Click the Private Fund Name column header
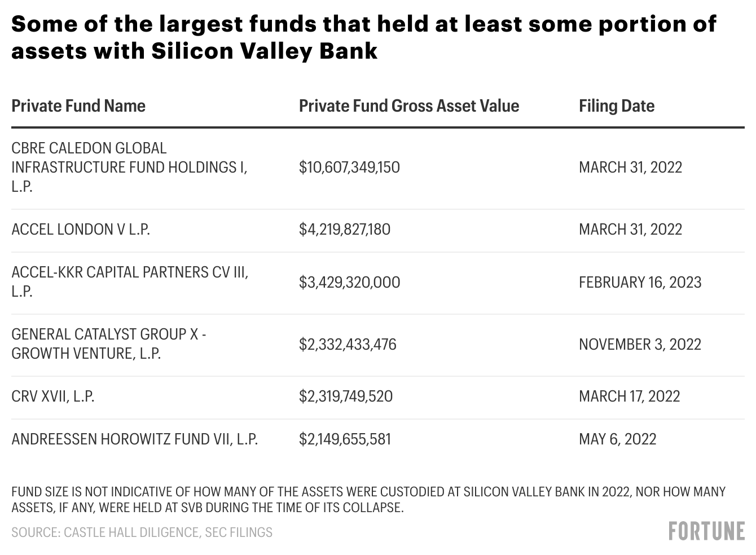756x555 pixels. (78, 106)
